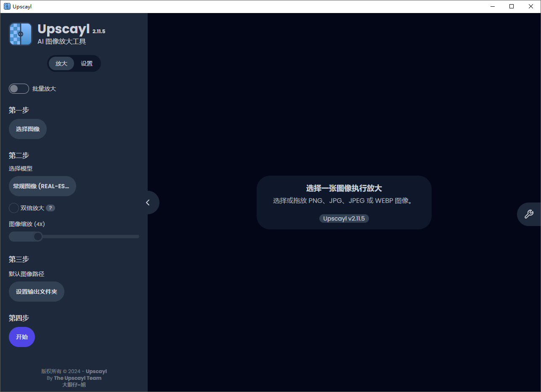
Task: Minimize the Upscayl window
Action: pos(493,6)
